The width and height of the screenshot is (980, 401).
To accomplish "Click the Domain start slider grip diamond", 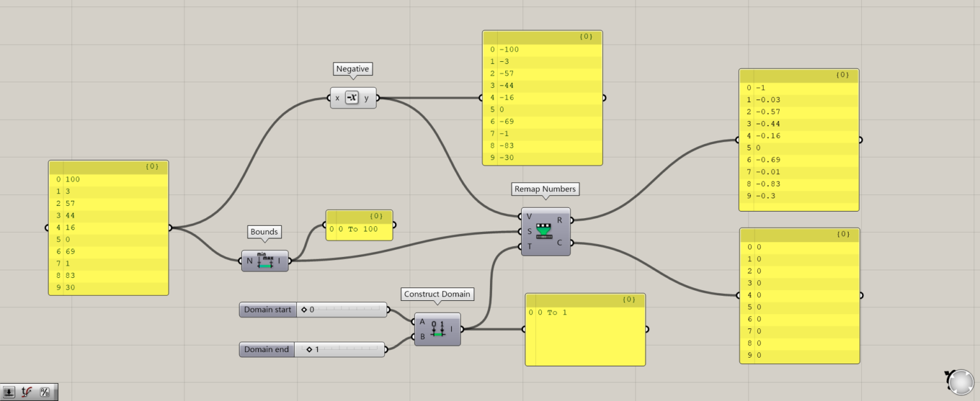I will coord(304,309).
